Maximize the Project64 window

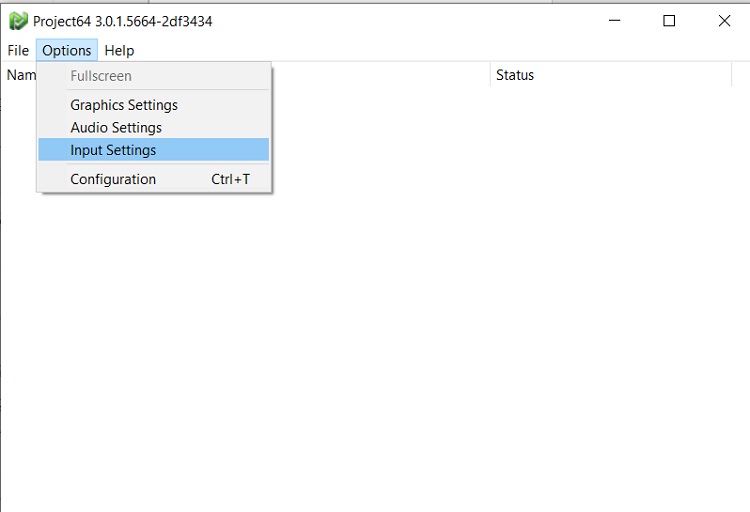tap(669, 21)
